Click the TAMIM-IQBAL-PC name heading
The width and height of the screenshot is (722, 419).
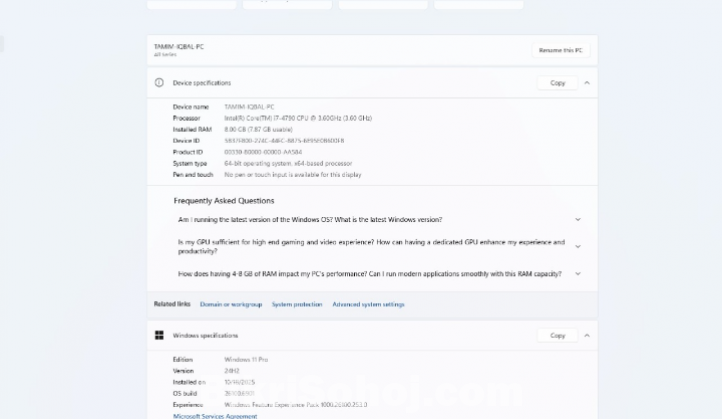pyautogui.click(x=179, y=46)
